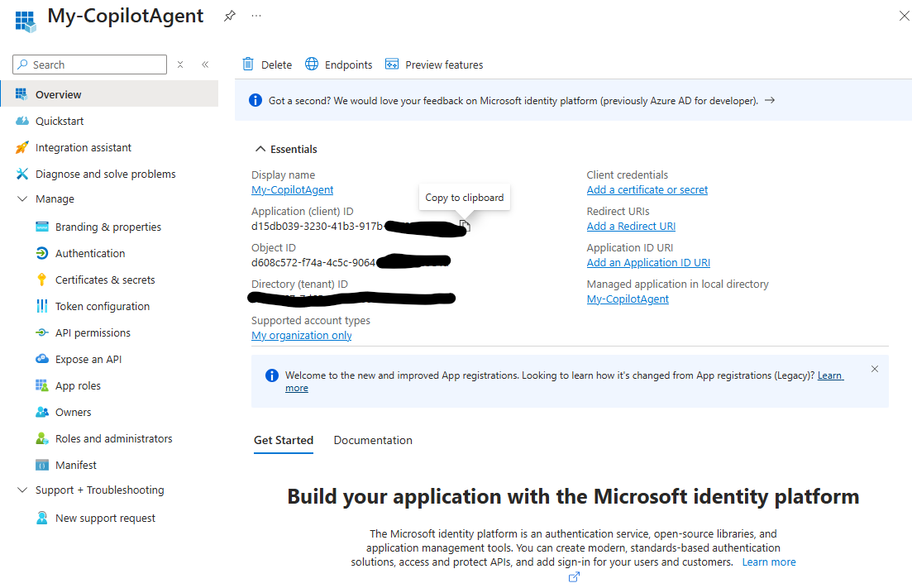The height and width of the screenshot is (588, 912).
Task: Dismiss the App registrations welcome banner
Action: (x=875, y=369)
